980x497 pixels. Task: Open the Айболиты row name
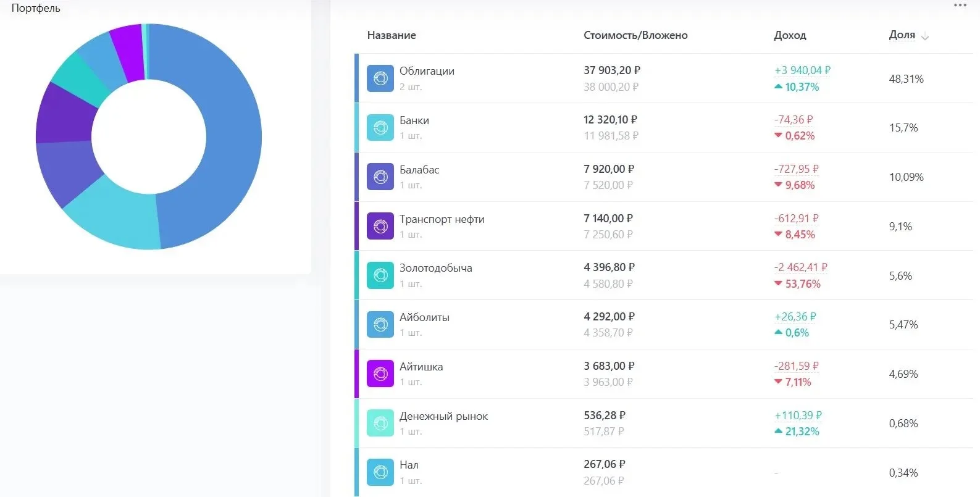[x=424, y=317]
